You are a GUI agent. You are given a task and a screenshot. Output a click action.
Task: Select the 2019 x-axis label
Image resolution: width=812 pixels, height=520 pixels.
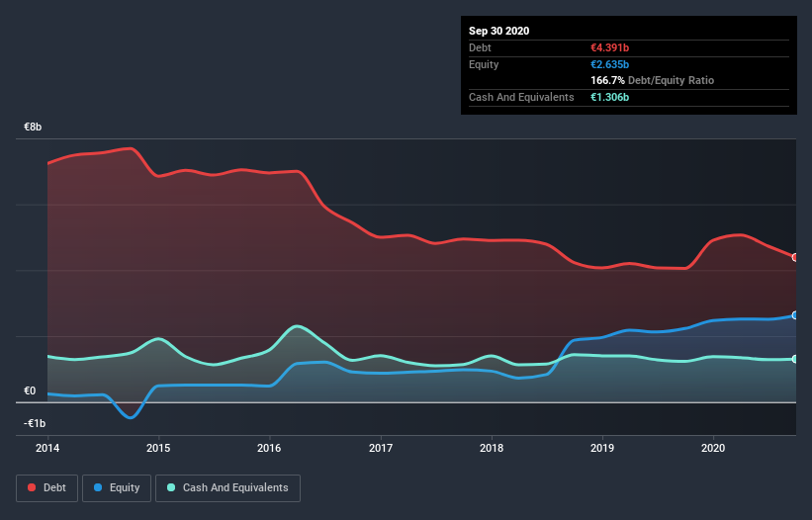click(602, 448)
